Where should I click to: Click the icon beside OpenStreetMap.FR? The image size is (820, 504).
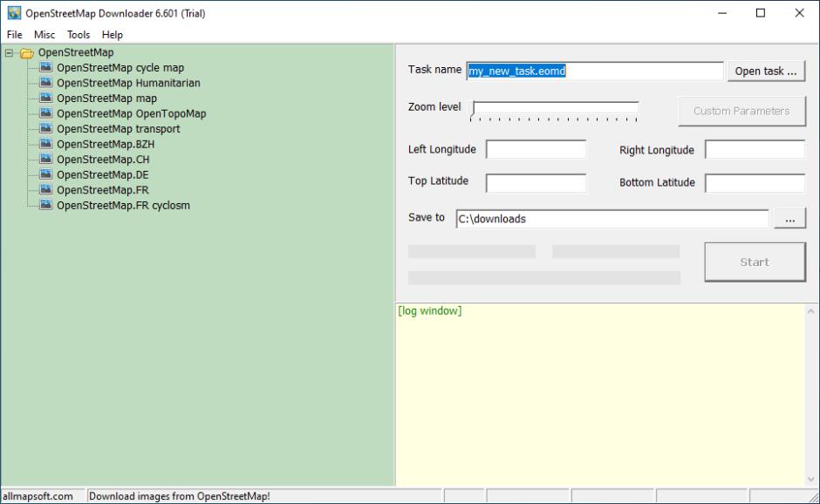click(46, 189)
